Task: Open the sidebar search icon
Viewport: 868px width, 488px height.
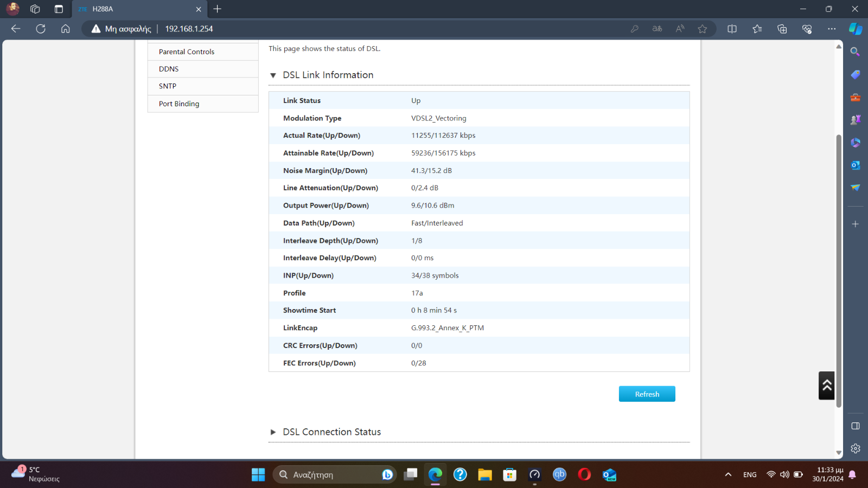Action: tap(856, 52)
